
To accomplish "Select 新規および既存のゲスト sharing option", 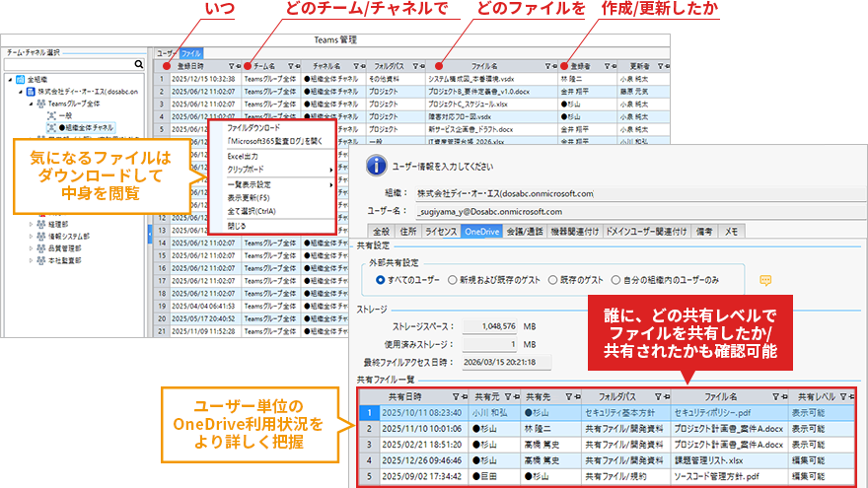I will tap(453, 279).
